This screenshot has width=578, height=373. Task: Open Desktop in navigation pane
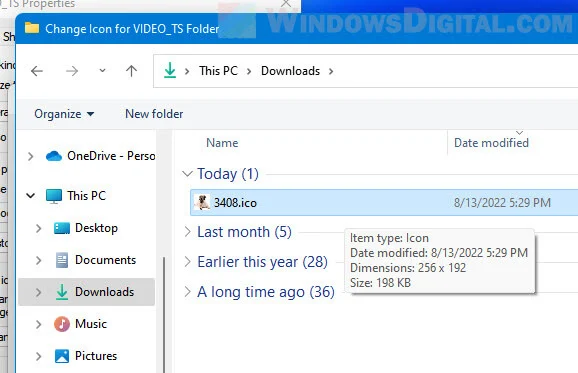[96, 228]
